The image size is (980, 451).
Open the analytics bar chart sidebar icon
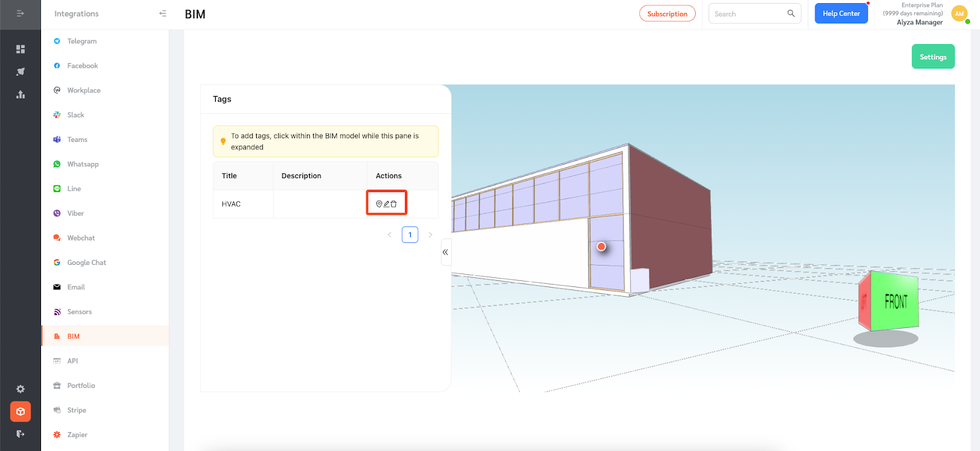[20, 94]
